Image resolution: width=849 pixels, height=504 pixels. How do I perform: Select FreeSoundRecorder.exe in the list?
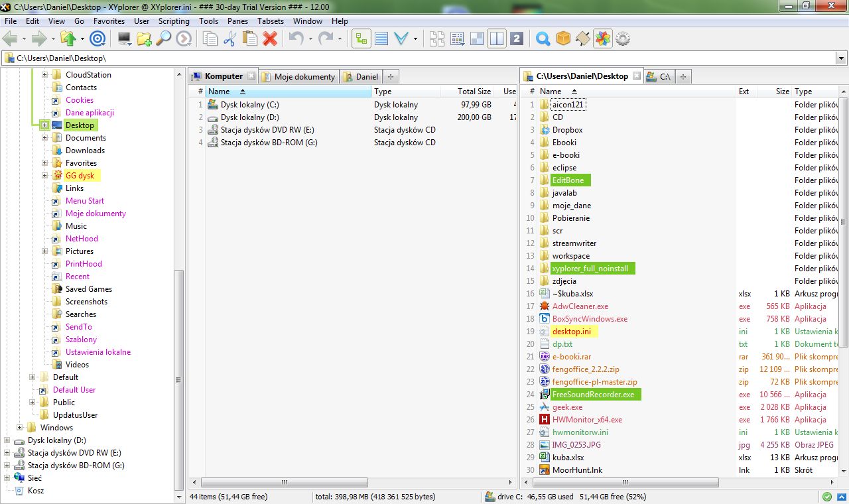click(596, 395)
